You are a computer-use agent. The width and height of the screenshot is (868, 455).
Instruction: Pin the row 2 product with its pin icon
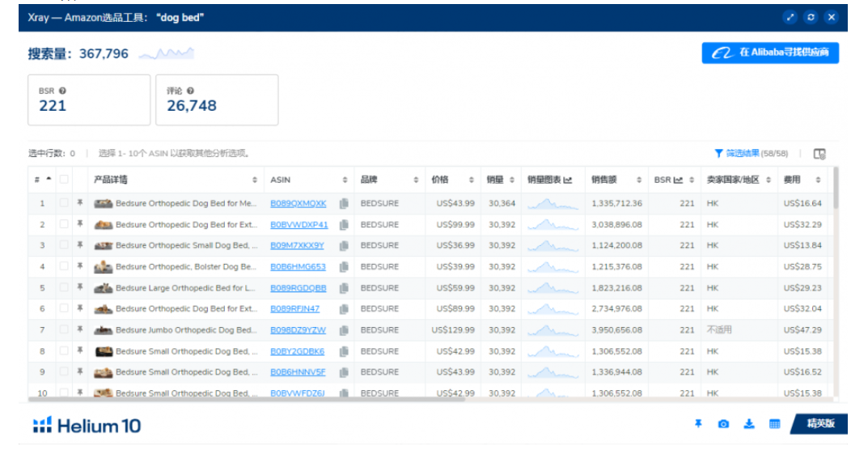coord(80,225)
